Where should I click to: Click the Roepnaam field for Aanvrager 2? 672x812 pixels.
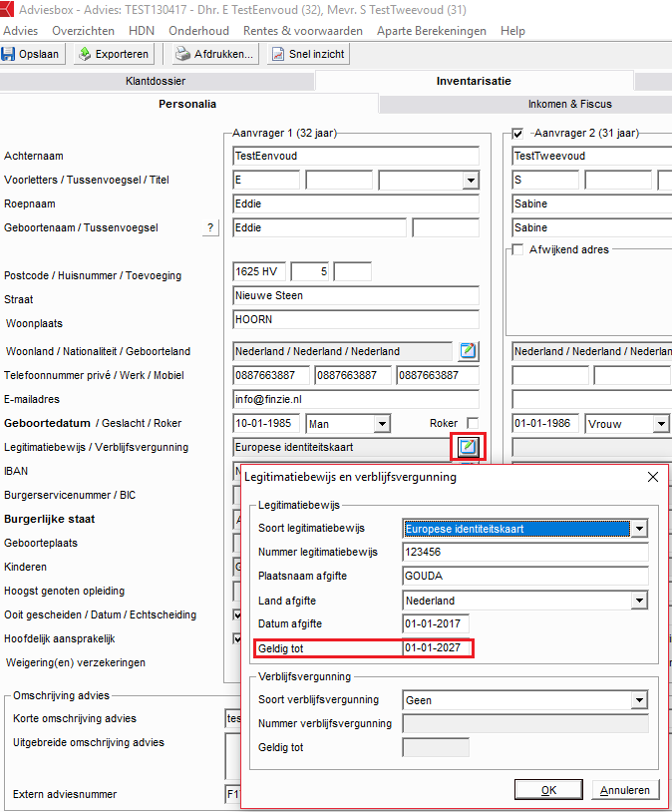coord(592,203)
